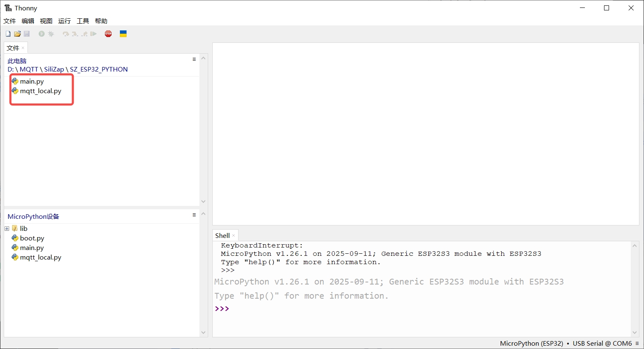644x349 pixels.
Task: Start the debugger
Action: pos(51,34)
